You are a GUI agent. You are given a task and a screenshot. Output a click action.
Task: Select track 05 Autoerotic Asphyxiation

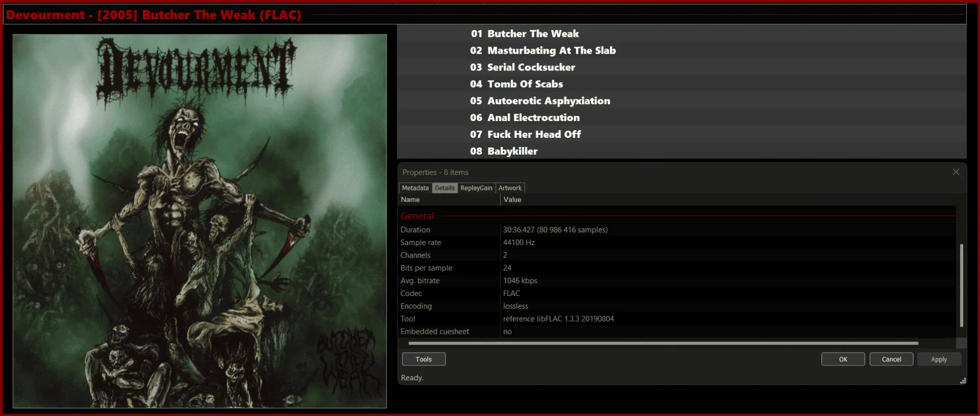pyautogui.click(x=681, y=101)
